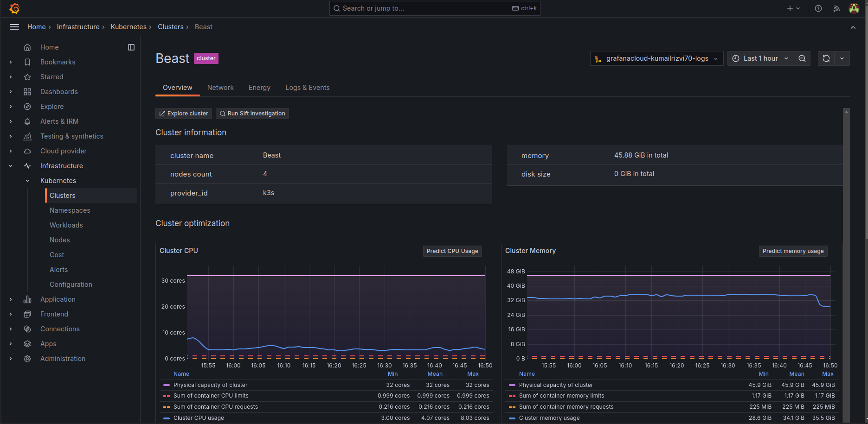Click the Explore compass icon in sidebar
Screen dimensions: 868x424
click(27, 107)
